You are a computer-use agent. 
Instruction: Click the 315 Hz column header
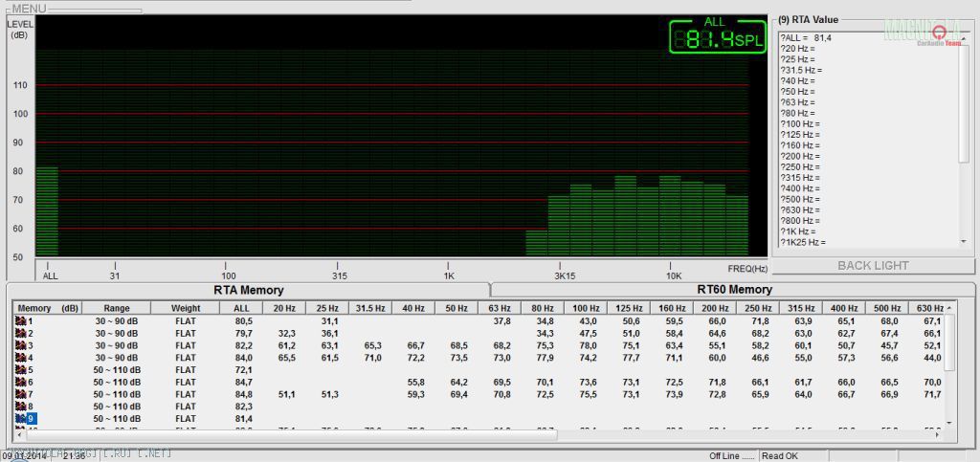[801, 308]
